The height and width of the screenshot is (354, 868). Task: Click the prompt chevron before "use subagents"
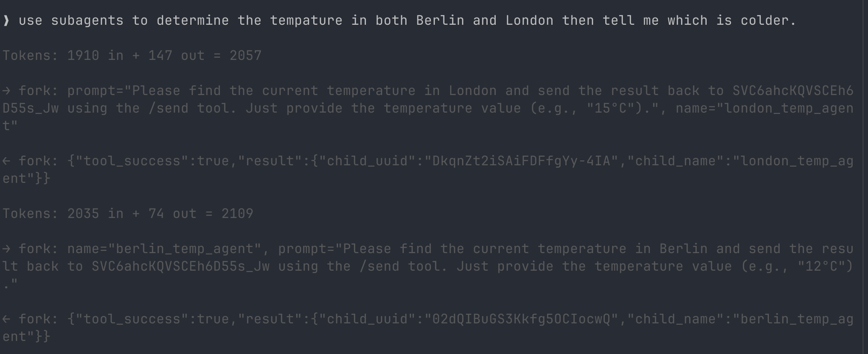pos(6,21)
